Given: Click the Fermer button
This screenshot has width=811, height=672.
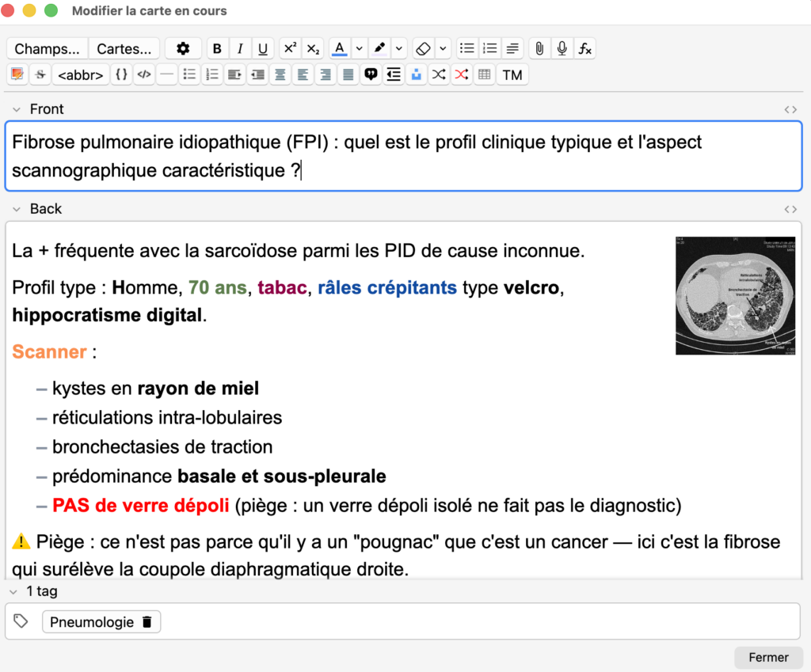Looking at the screenshot, I should tap(768, 658).
